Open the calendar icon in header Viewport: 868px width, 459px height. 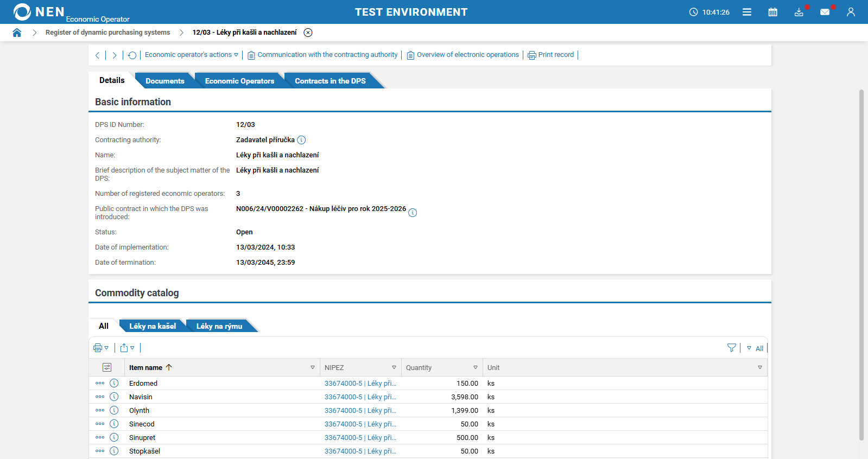(772, 12)
